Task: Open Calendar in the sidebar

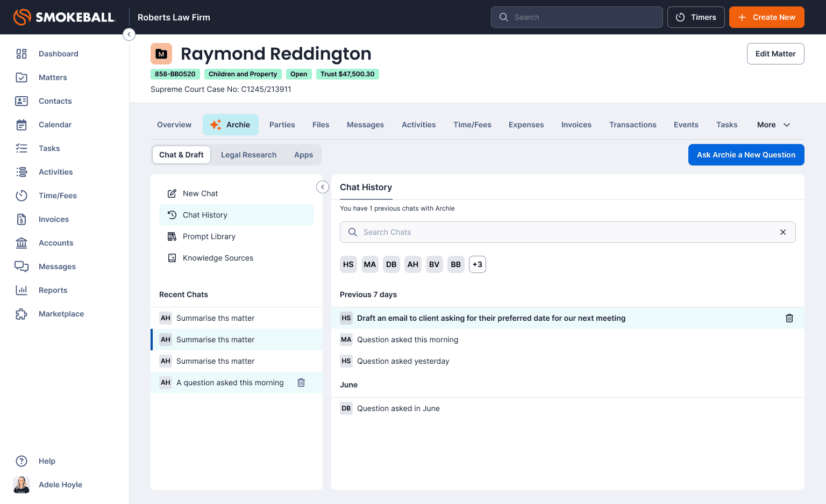Action: pyautogui.click(x=55, y=125)
